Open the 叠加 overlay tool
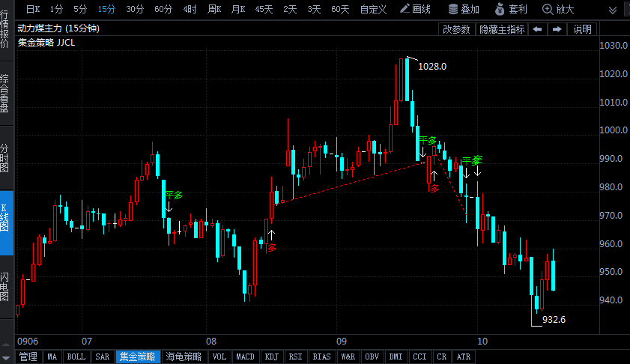This screenshot has width=630, height=364. point(464,9)
